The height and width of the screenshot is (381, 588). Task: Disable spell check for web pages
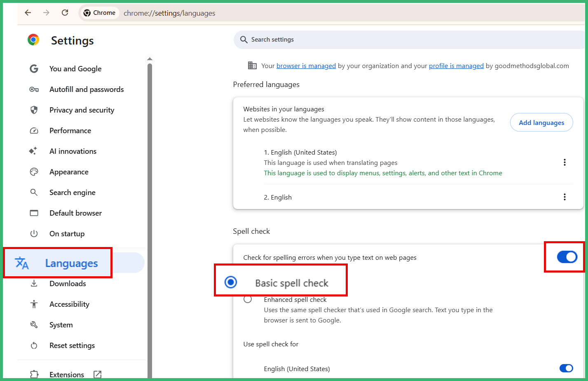567,256
